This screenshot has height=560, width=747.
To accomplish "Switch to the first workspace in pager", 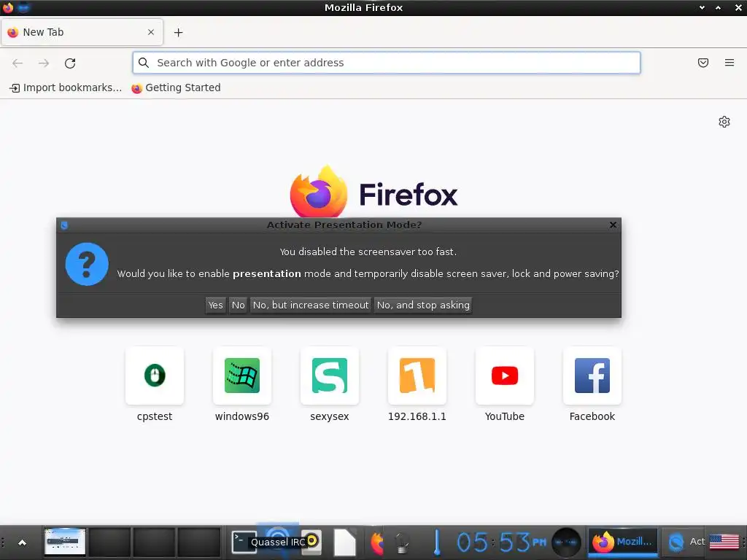I will (x=65, y=542).
